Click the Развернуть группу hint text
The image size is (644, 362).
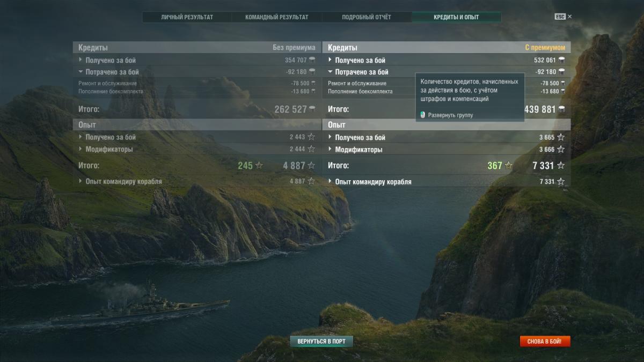tap(450, 115)
